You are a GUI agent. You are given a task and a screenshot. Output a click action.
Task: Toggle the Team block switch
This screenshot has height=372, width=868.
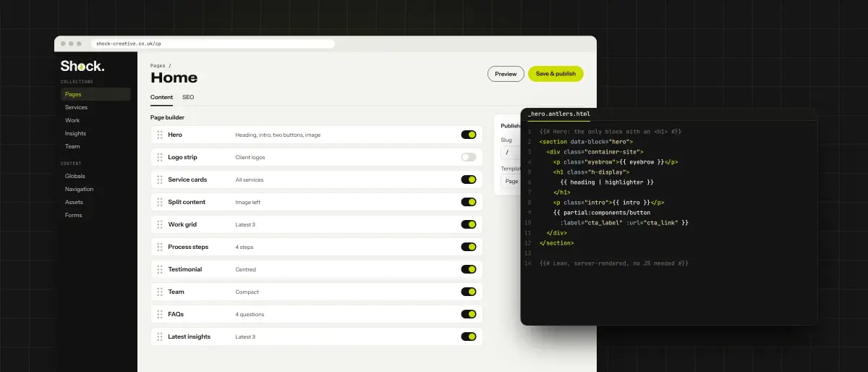pyautogui.click(x=469, y=292)
